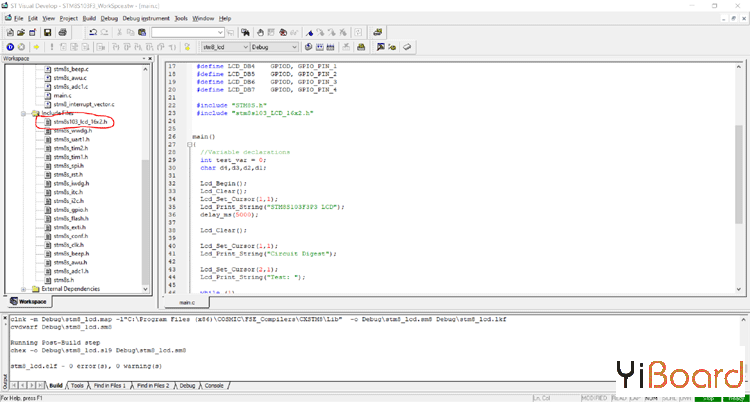Switch to Find in Files 2 tab

tap(153, 385)
